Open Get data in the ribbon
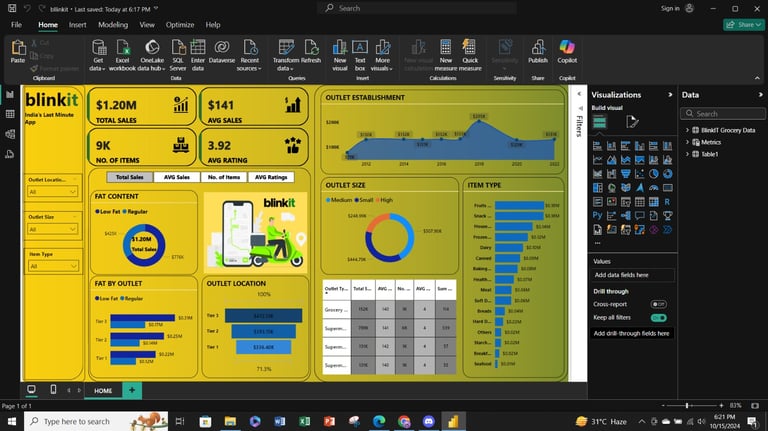Screen dimensions: 768x431 pyautogui.click(x=98, y=55)
